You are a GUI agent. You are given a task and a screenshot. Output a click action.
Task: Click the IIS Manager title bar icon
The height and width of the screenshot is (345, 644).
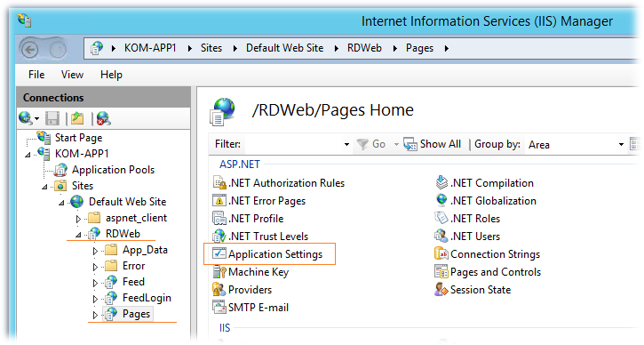(x=24, y=20)
